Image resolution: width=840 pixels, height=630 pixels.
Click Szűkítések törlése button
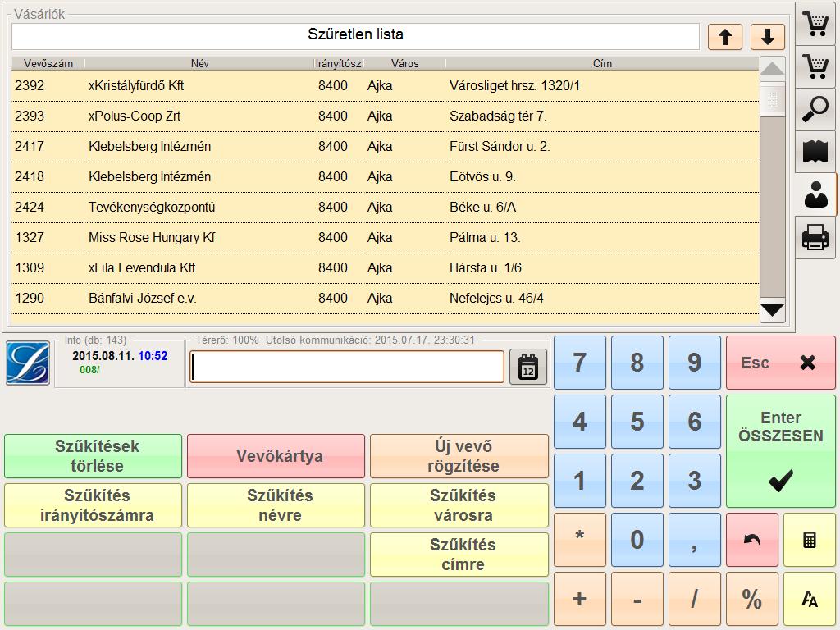pyautogui.click(x=94, y=456)
